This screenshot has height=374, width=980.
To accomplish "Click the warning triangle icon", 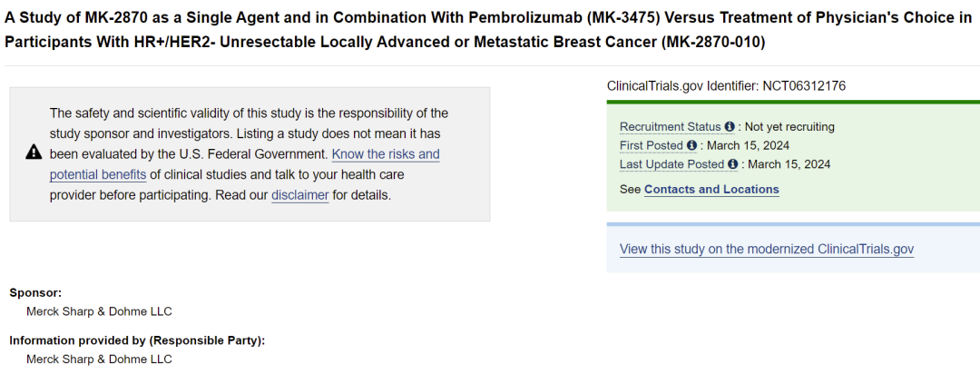I will [x=34, y=152].
